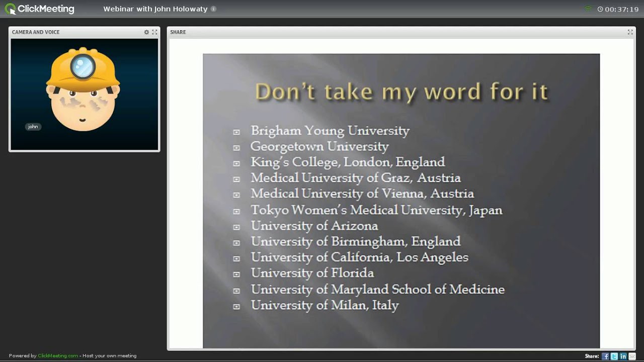Select Georgetown University line
Image resolution: width=644 pixels, height=362 pixels.
319,146
